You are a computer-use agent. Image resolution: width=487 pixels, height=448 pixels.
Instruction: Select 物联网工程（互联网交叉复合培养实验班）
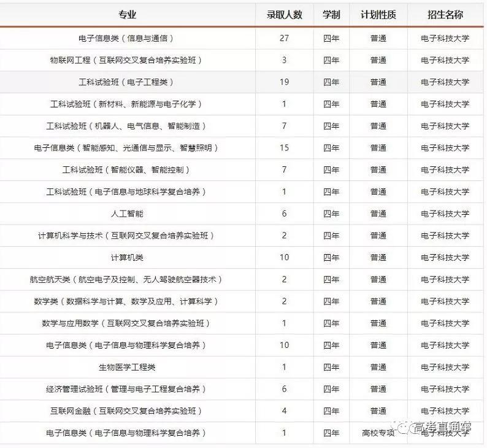coord(126,60)
